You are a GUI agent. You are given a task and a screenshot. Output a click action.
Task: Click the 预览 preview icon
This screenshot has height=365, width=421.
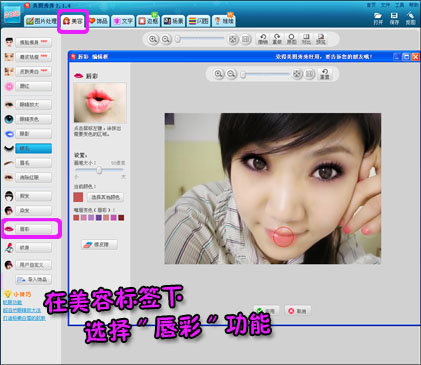[321, 39]
